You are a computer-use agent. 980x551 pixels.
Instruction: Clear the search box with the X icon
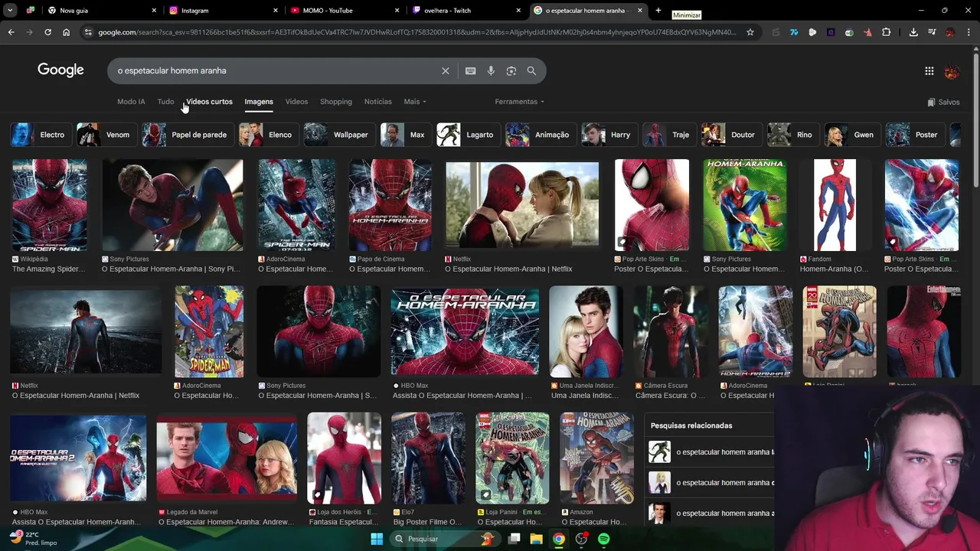[x=446, y=70]
